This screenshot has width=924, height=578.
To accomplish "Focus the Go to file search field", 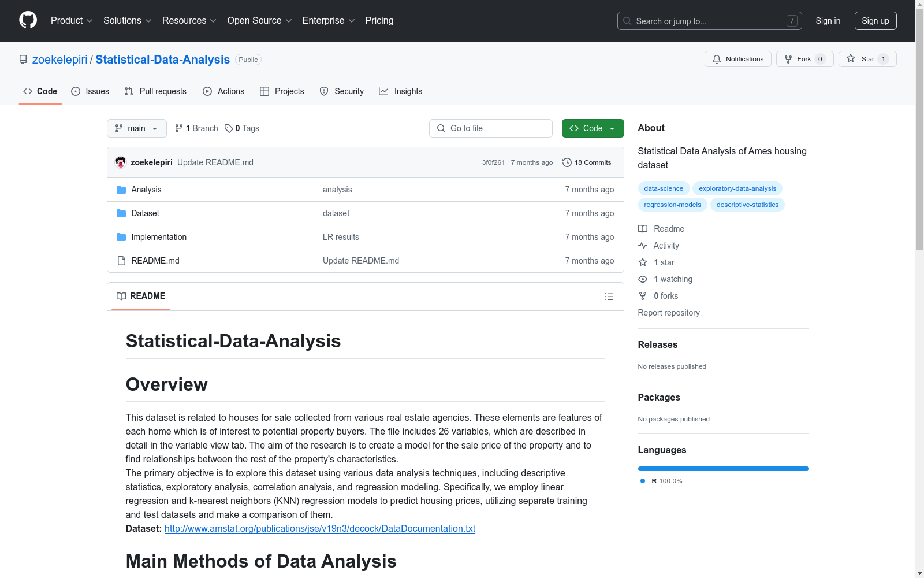I will [491, 128].
